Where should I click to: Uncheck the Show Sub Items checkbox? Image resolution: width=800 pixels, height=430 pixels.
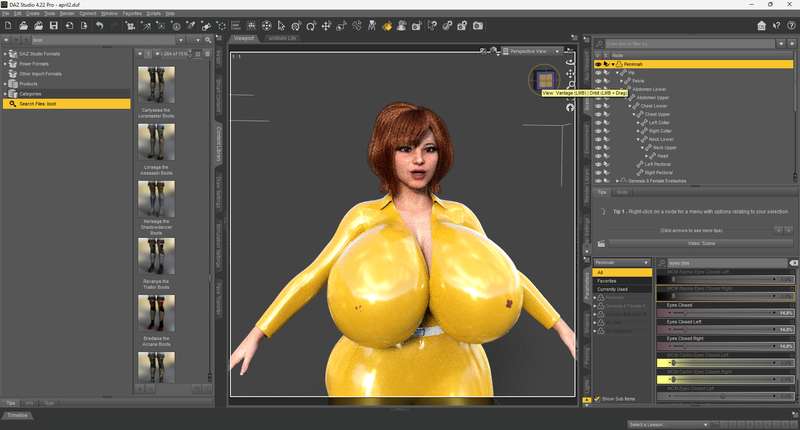597,399
